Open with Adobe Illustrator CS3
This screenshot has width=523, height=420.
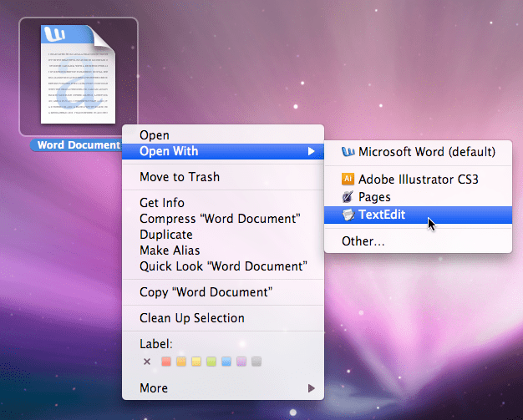tap(418, 180)
